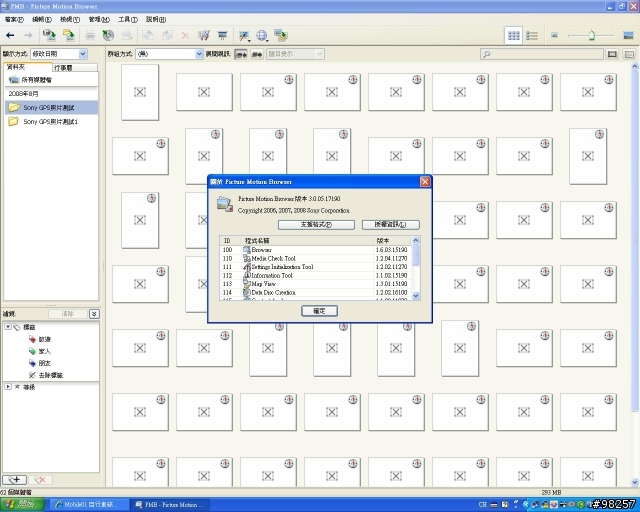Image resolution: width=640 pixels, height=512 pixels.
Task: Select the green 家人 label tag
Action: coord(40,351)
